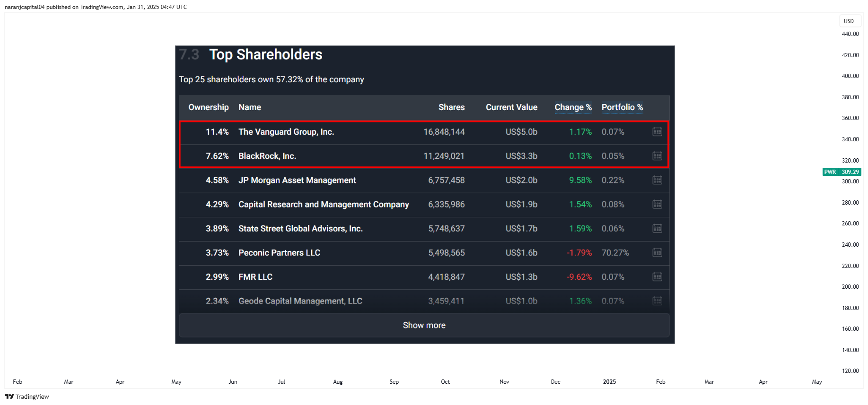Click the Current Value column header
Viewport: 868px width, 405px height.
pos(511,107)
